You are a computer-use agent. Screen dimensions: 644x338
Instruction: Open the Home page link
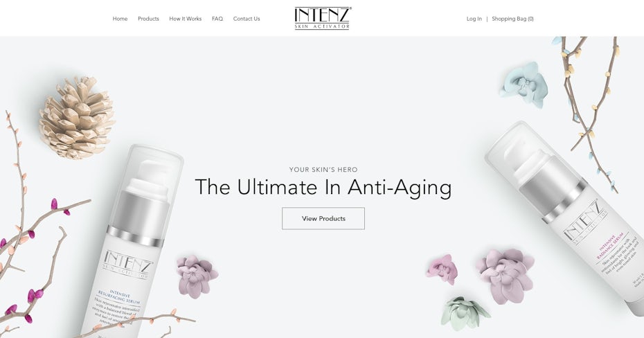pos(120,19)
